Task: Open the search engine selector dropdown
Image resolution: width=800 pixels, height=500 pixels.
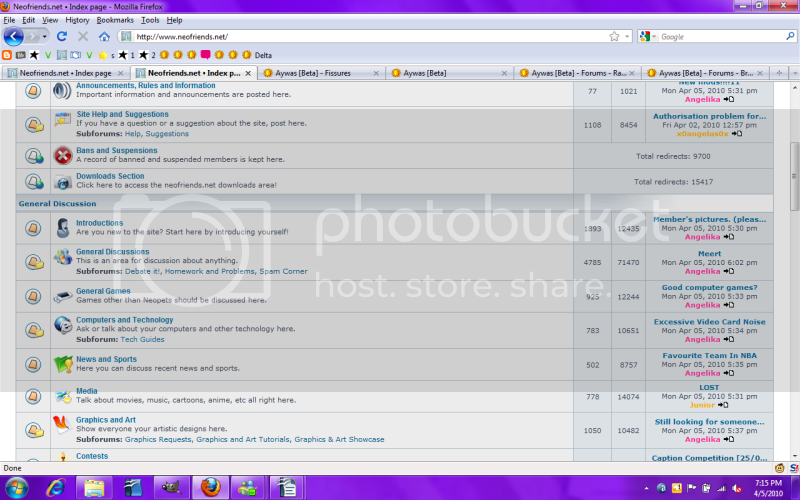Action: pyautogui.click(x=649, y=36)
